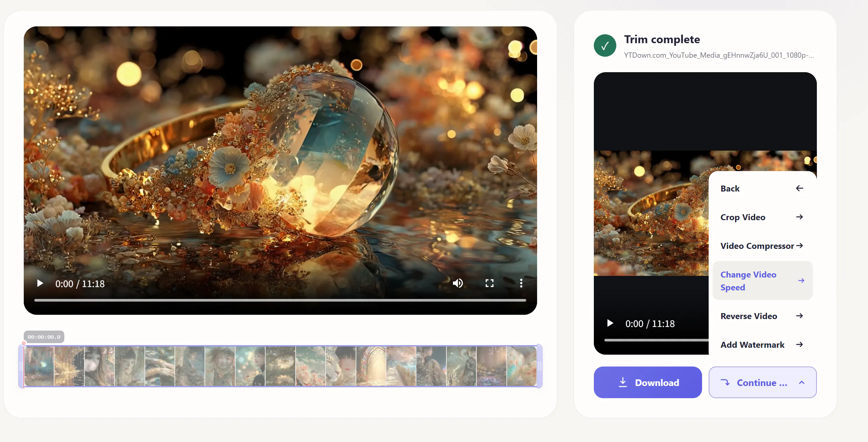
Task: Open main video more options menu
Action: point(521,283)
